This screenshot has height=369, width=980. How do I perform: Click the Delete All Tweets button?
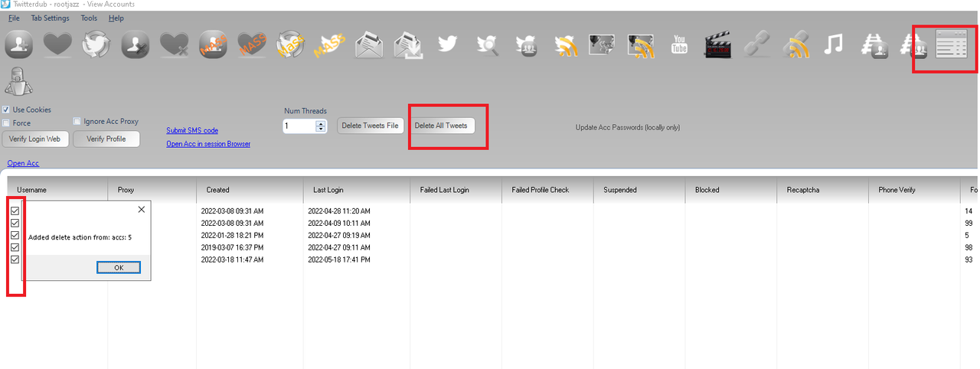coord(441,126)
